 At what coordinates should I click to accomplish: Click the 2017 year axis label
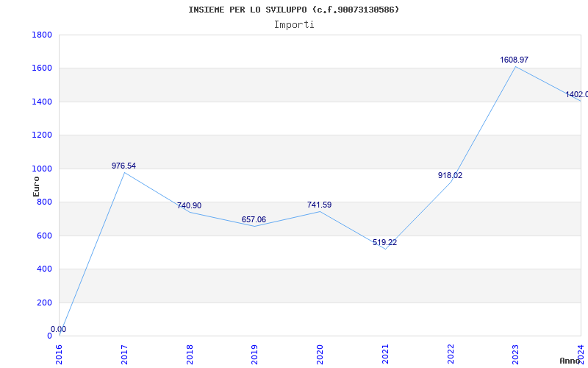click(124, 355)
